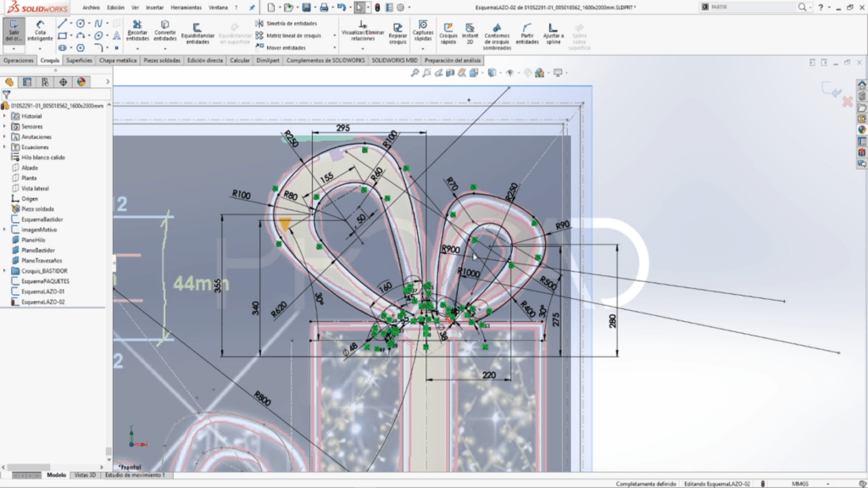Screen dimensions: 868x488
Task: Click Capturas rápidas tool
Action: click(x=422, y=30)
